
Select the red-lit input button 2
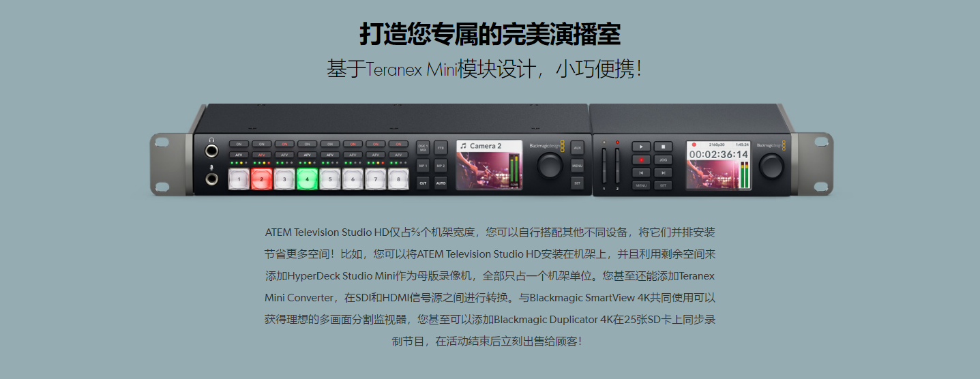click(261, 179)
